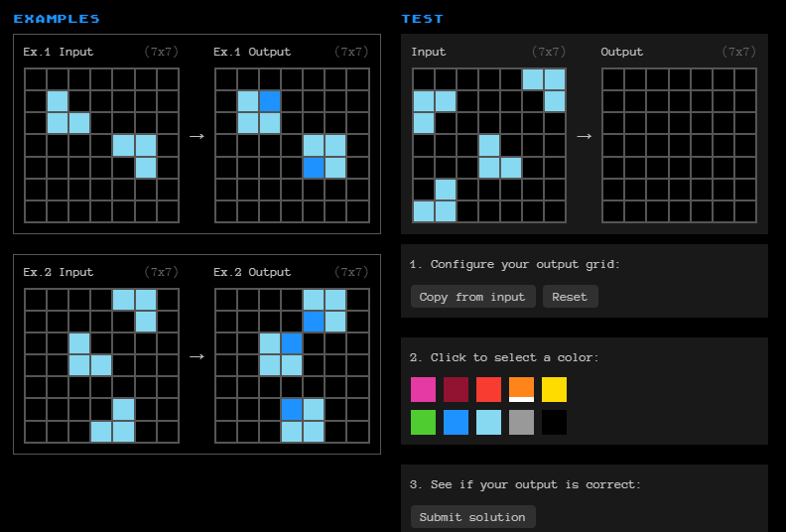Viewport: 786px width, 532px height.
Task: Pick the light blue color swatch
Action: [x=488, y=422]
